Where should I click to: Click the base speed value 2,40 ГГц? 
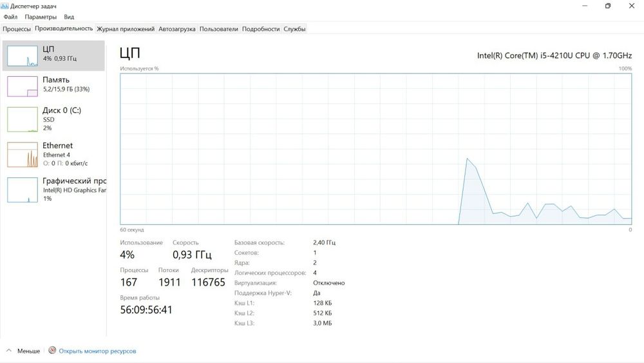pyautogui.click(x=325, y=242)
